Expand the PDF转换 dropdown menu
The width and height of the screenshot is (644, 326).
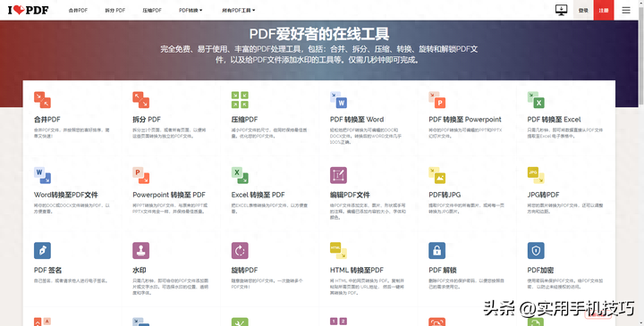pos(191,10)
